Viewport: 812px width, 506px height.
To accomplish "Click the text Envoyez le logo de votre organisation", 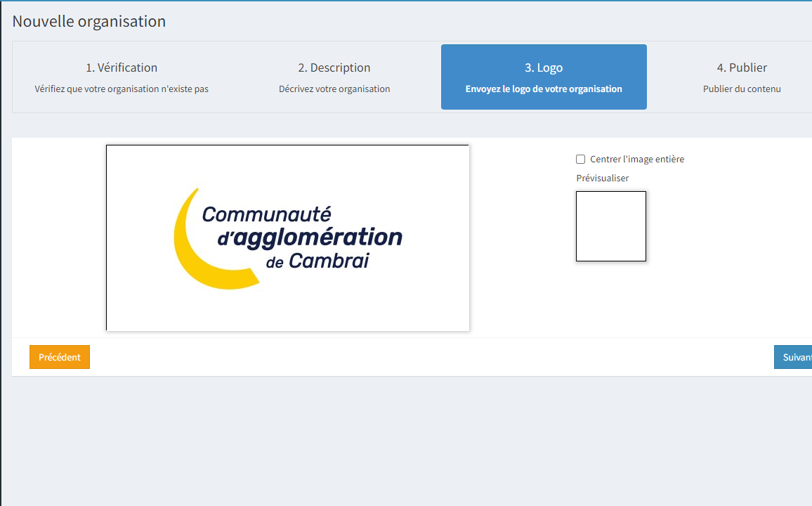I will (544, 89).
